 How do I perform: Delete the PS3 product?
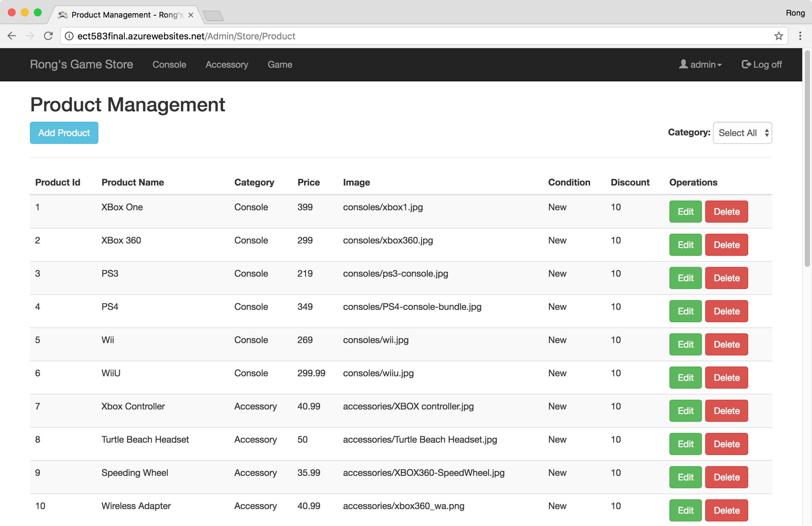coord(727,278)
